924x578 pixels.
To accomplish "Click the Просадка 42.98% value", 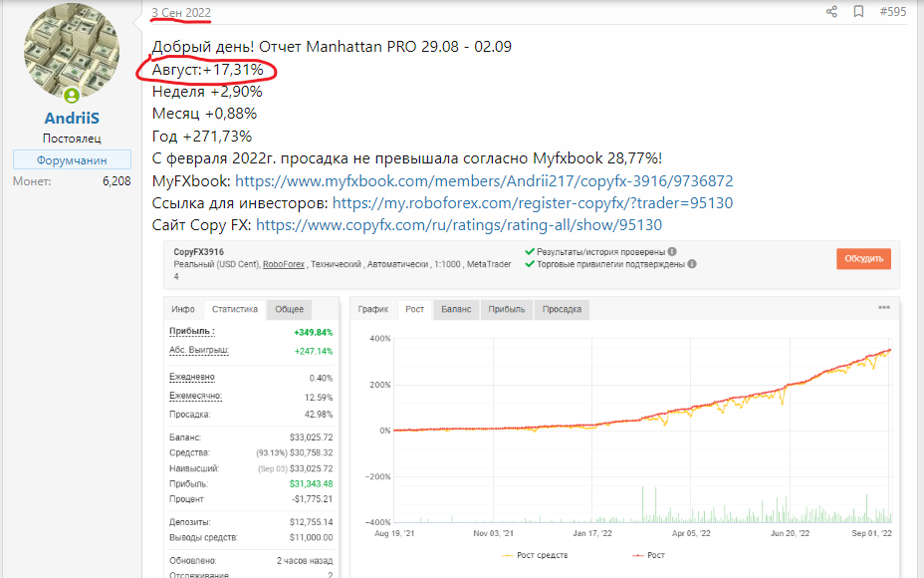I will coord(319,414).
